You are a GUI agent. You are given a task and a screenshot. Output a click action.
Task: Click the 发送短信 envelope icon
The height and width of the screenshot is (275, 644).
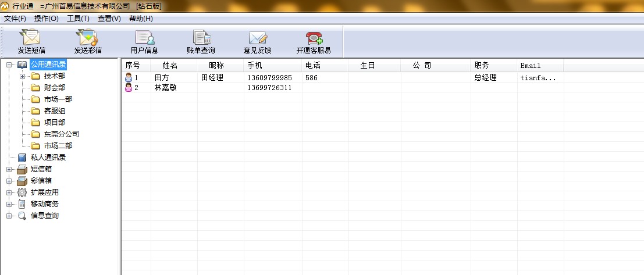click(x=31, y=37)
